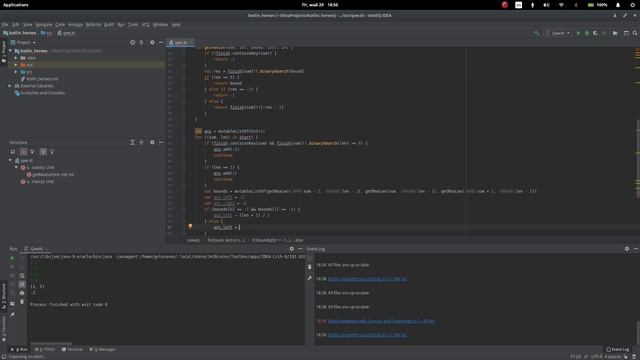Click the Project panel locate target icon
640x360 pixels.
click(132, 42)
